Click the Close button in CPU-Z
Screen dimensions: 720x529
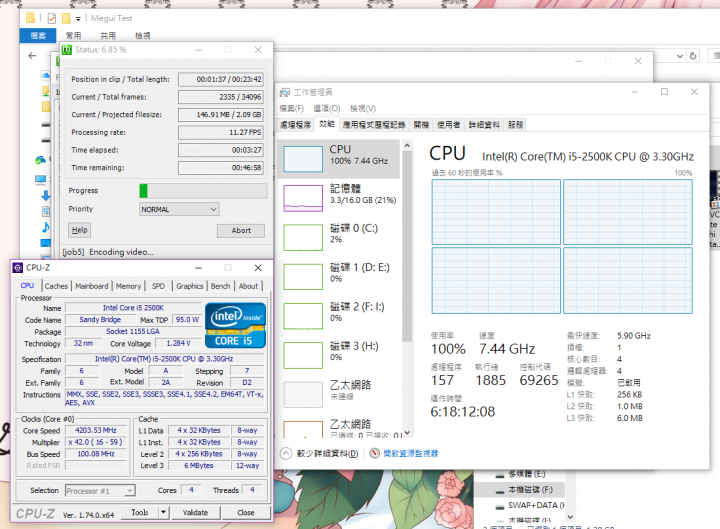pos(246,512)
